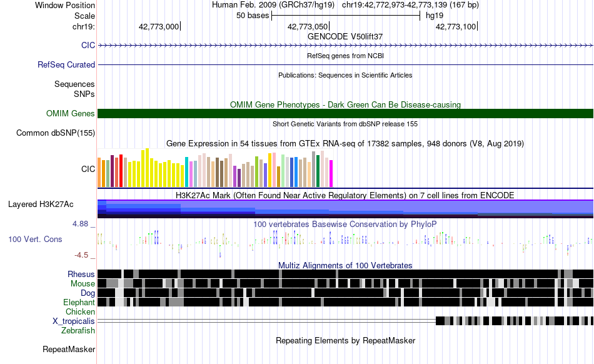Select the OMIM Genes track label
Viewport: 594px width, 364px height.
[x=71, y=113]
